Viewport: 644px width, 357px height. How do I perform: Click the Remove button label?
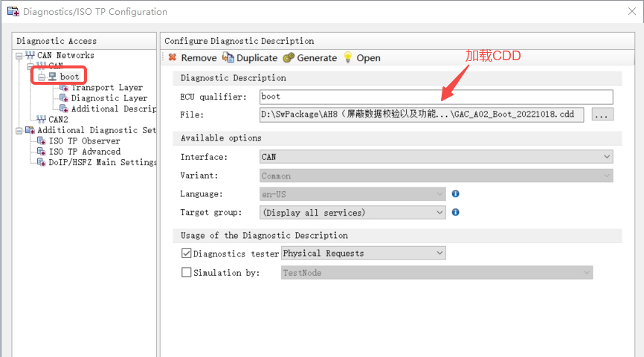pos(199,58)
